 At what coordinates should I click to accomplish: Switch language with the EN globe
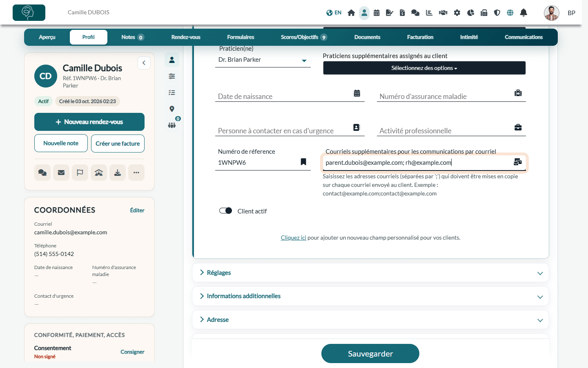coord(334,13)
